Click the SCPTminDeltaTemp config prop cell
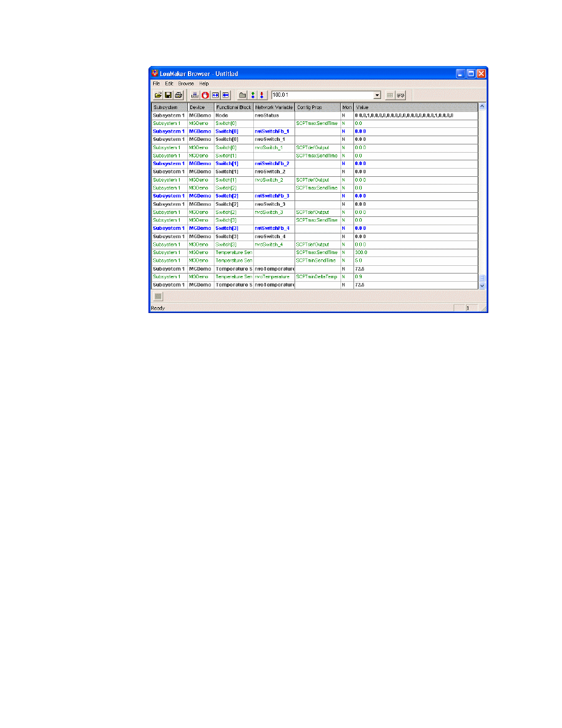The image size is (562, 728). click(318, 277)
